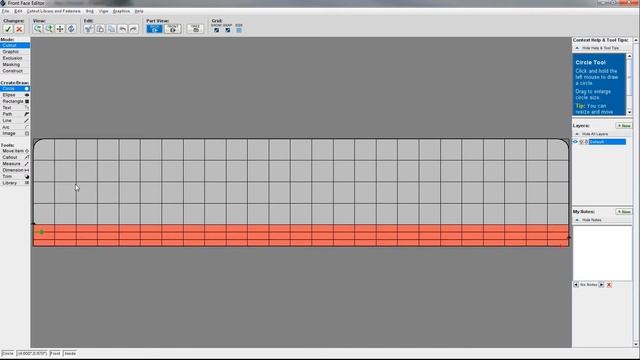
Task: Select the Rectangle draw tool
Action: pyautogui.click(x=15, y=101)
